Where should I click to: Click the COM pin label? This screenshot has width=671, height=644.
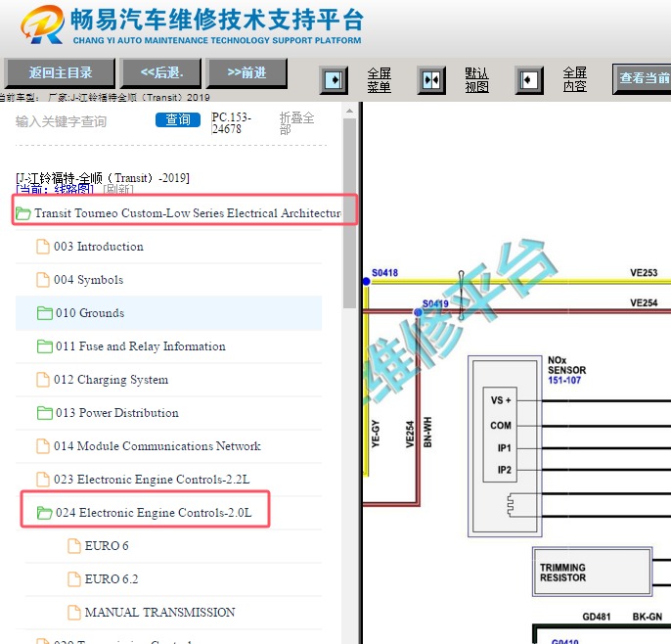(x=501, y=426)
